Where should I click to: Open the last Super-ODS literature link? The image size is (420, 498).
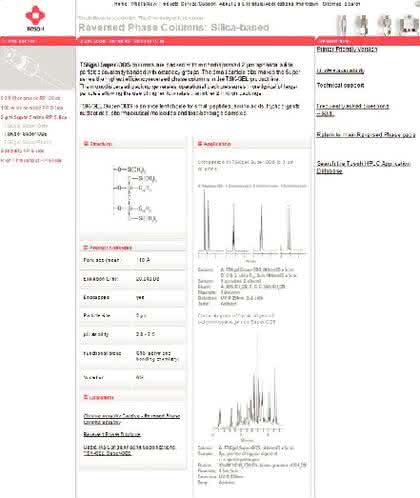click(129, 450)
